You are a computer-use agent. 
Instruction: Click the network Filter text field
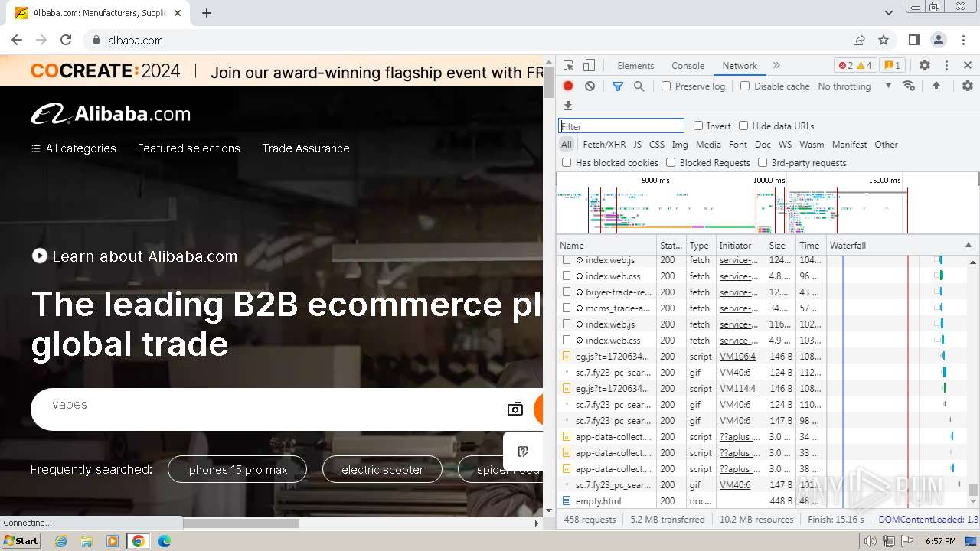point(621,126)
